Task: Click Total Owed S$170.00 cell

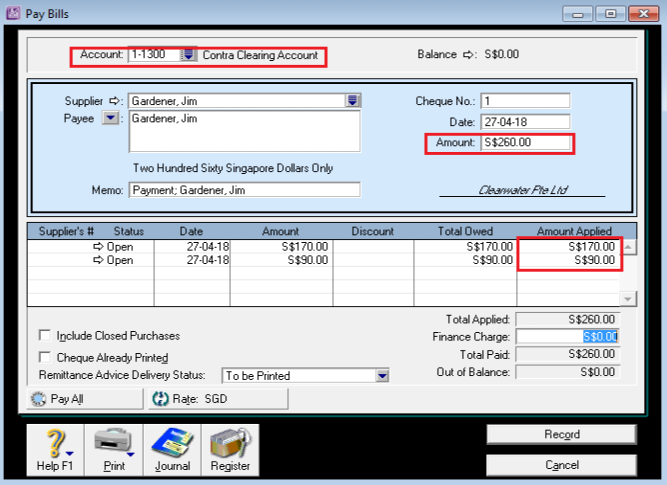Action: [465, 246]
